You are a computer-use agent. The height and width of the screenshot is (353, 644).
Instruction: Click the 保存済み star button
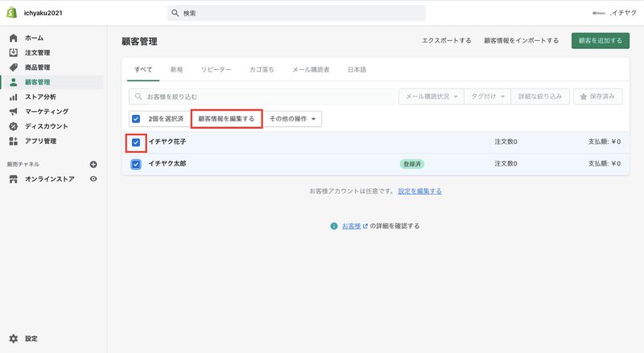pyautogui.click(x=597, y=96)
